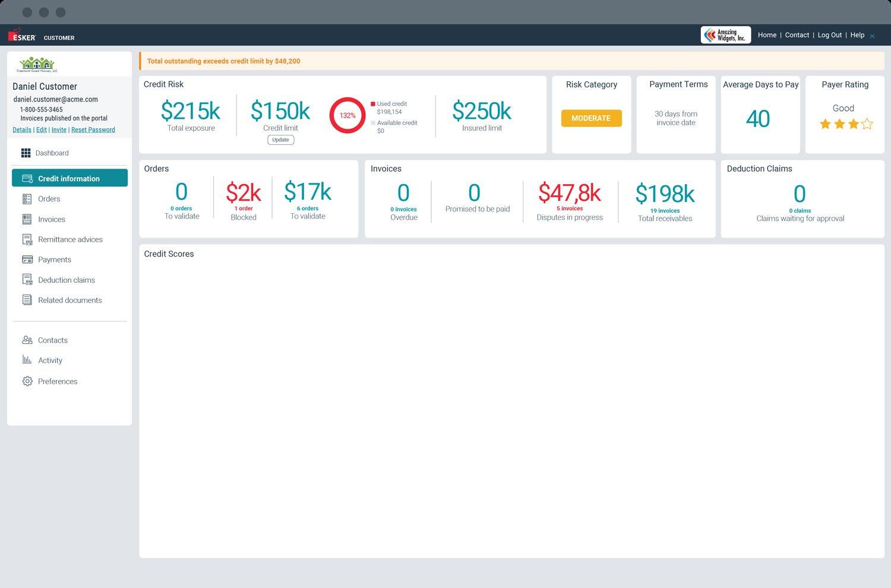Viewport: 891px width, 588px height.
Task: Click the customer company house logo
Action: 37,64
